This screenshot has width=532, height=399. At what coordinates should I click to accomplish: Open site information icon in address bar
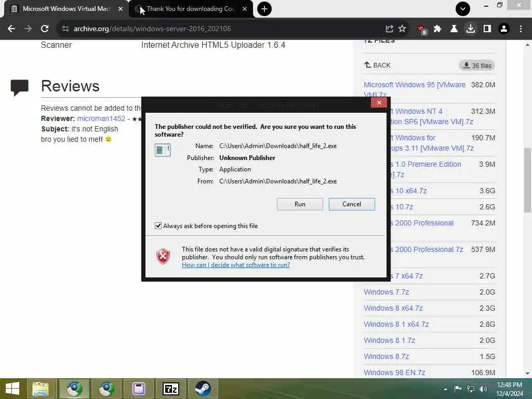click(65, 29)
